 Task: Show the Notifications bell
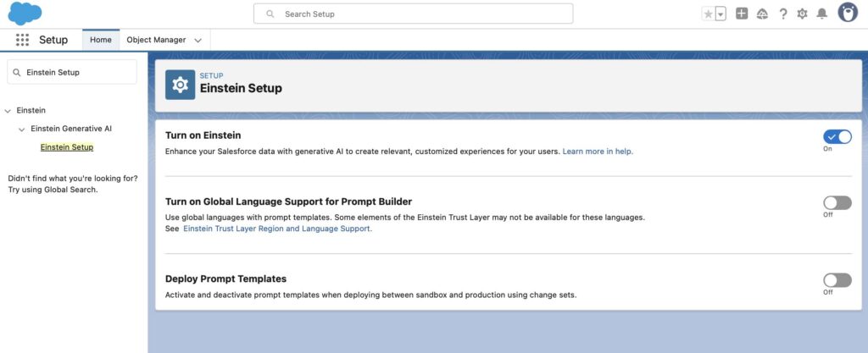(822, 14)
